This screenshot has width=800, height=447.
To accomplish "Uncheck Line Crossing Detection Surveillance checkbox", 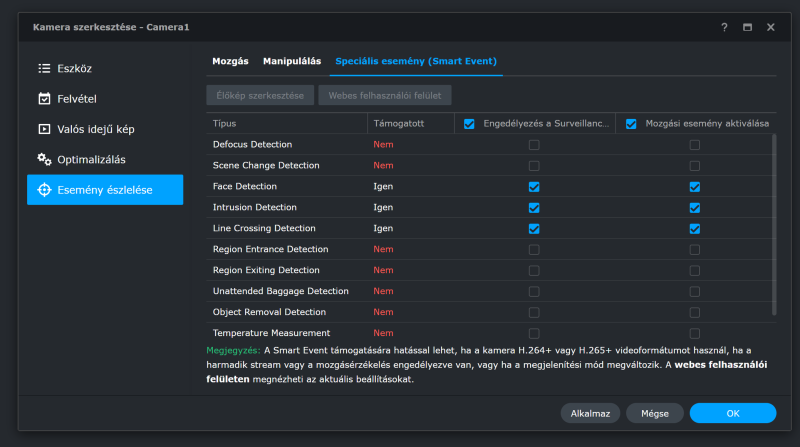I will 534,229.
